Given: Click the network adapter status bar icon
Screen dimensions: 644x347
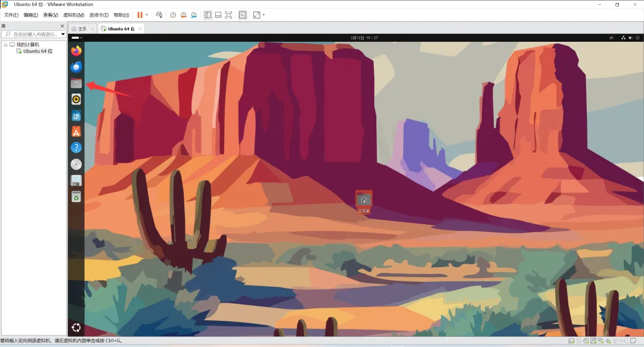Looking at the screenshot, I should [601, 341].
